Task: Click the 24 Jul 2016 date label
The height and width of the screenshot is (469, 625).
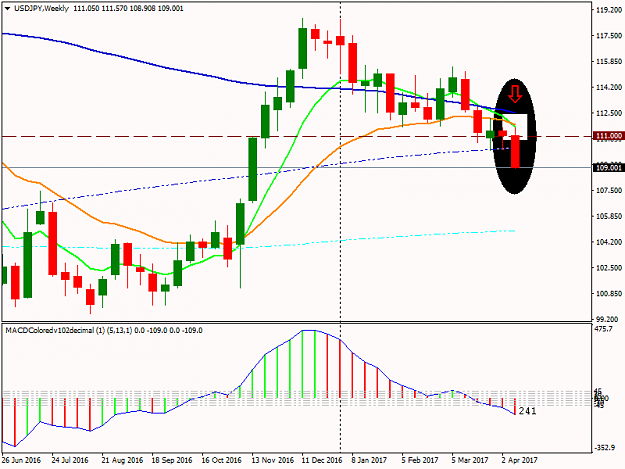Action: click(70, 460)
